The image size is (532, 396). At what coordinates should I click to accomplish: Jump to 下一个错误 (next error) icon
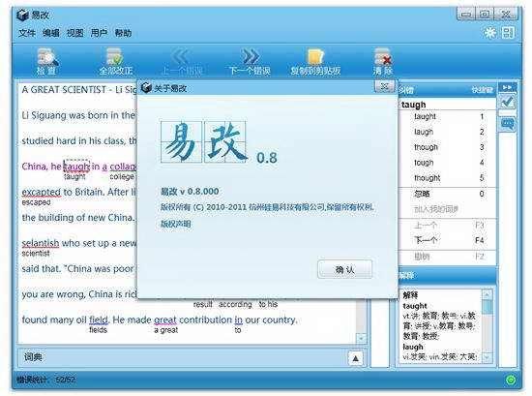tap(250, 61)
